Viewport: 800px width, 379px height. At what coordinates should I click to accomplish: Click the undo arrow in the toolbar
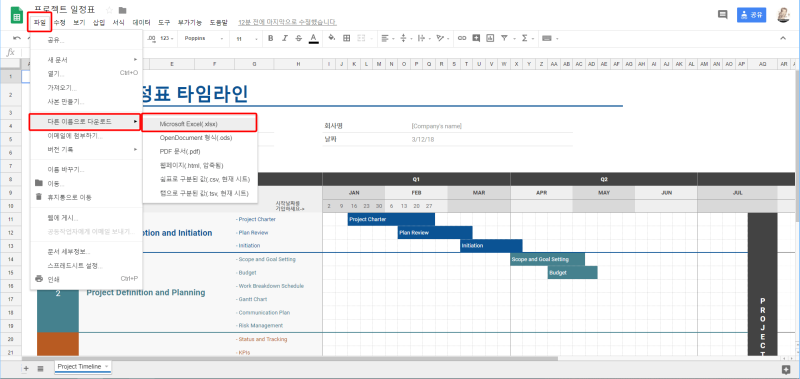[17, 38]
